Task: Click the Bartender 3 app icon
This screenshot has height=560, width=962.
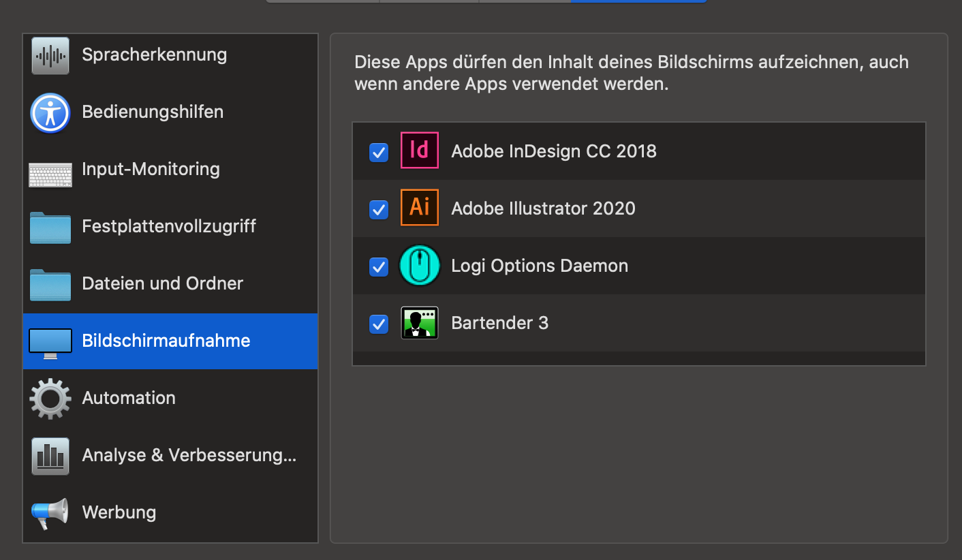Action: tap(419, 322)
